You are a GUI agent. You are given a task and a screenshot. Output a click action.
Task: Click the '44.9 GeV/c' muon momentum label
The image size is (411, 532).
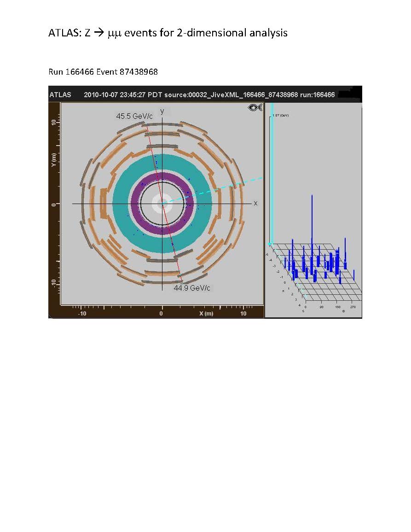tap(191, 288)
